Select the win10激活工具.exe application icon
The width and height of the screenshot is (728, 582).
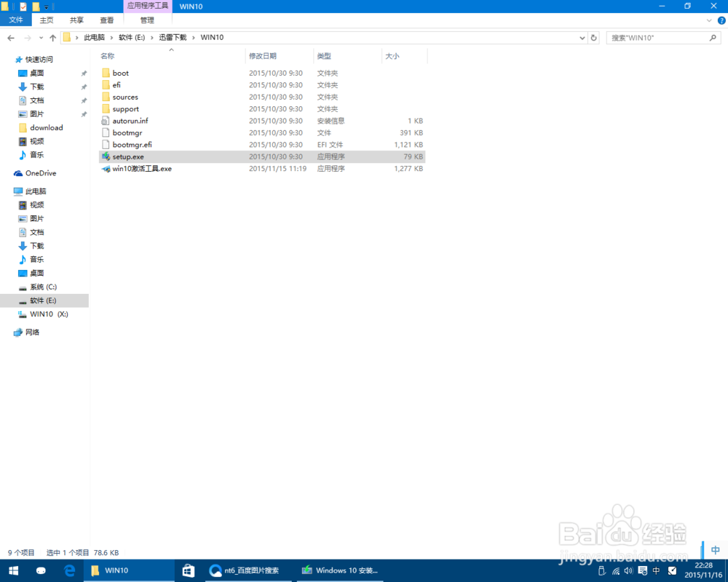coord(106,169)
